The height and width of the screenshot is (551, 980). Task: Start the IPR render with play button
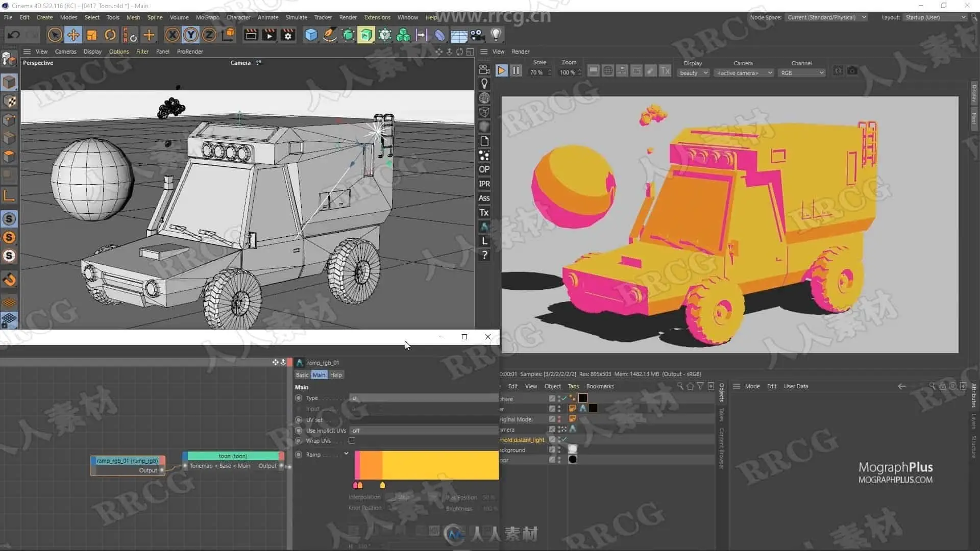click(501, 71)
